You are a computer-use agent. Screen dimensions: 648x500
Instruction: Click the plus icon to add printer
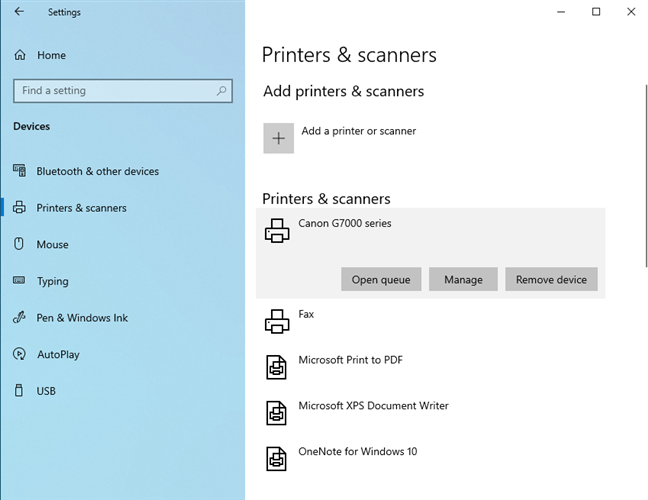click(279, 138)
